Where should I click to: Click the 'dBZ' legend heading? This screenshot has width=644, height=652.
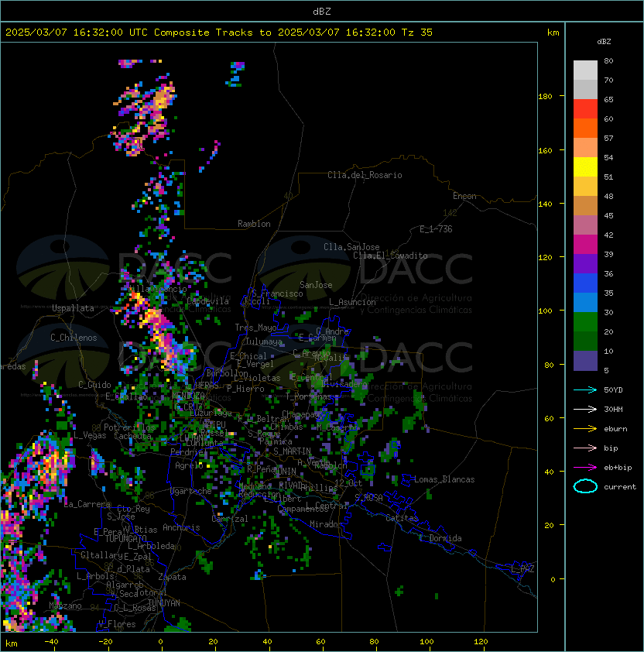604,42
